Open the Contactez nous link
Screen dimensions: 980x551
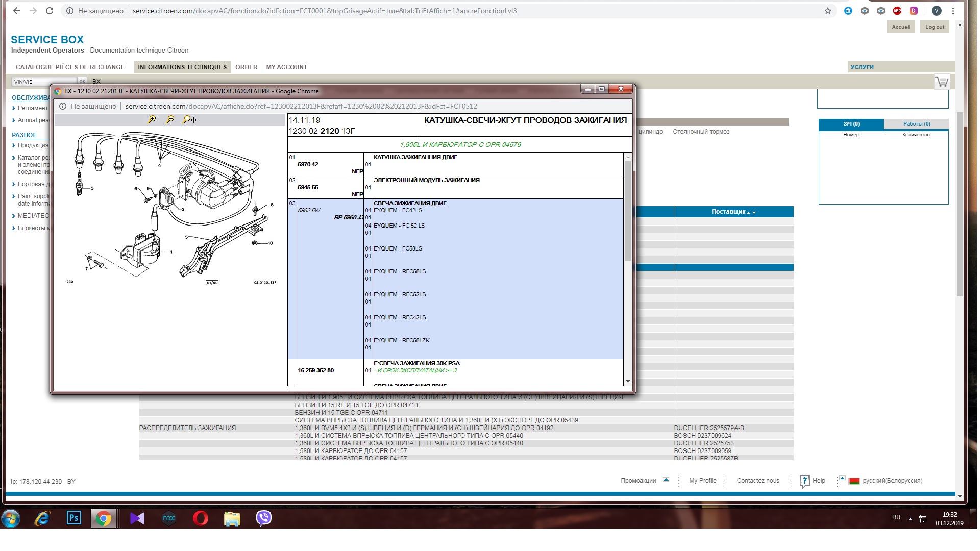757,481
